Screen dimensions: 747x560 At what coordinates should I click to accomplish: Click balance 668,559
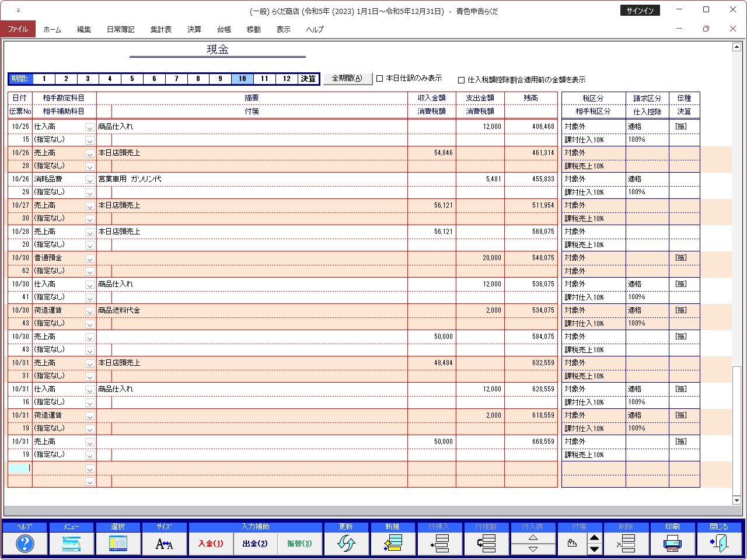pos(543,442)
